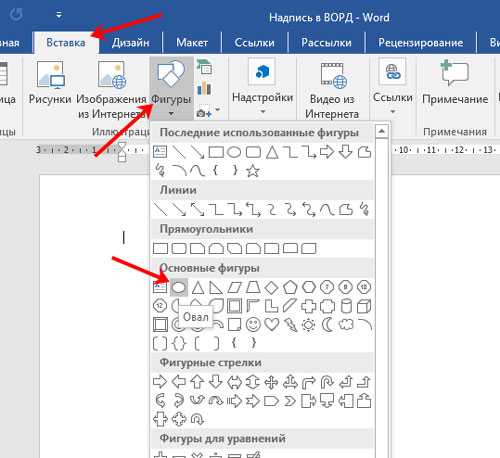This screenshot has height=458, width=500.
Task: Open the Рисунки insert button
Action: pos(50,84)
